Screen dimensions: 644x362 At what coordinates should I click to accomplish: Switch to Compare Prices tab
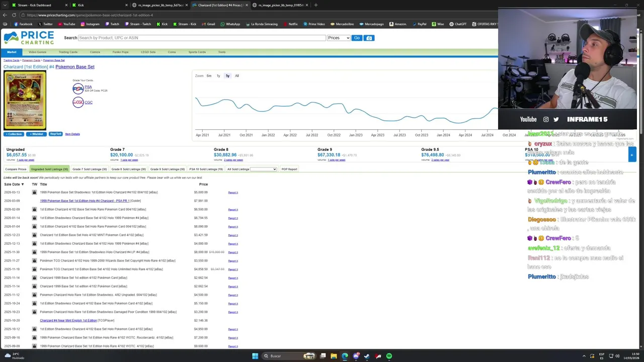(16, 169)
